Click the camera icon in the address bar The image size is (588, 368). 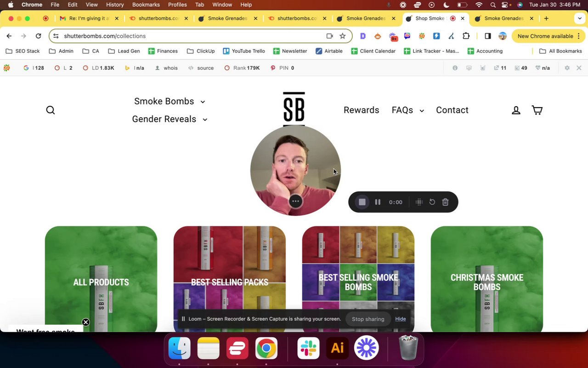329,36
